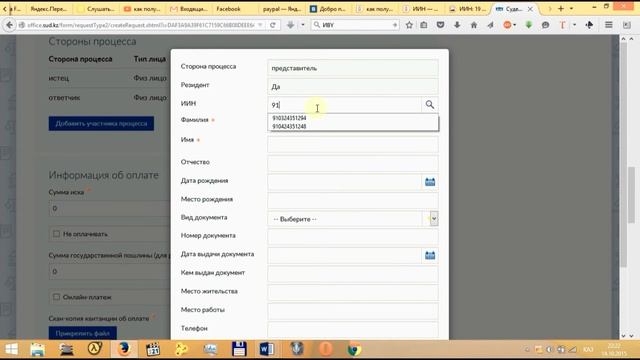Open the bookmarks list icon
The image size is (640, 360).
(x=424, y=25)
